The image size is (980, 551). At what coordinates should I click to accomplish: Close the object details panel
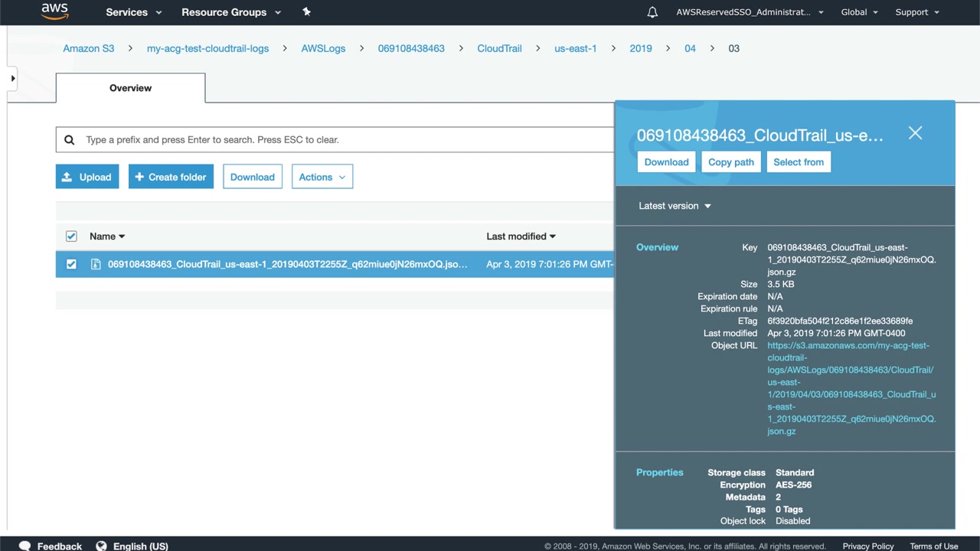tap(915, 133)
